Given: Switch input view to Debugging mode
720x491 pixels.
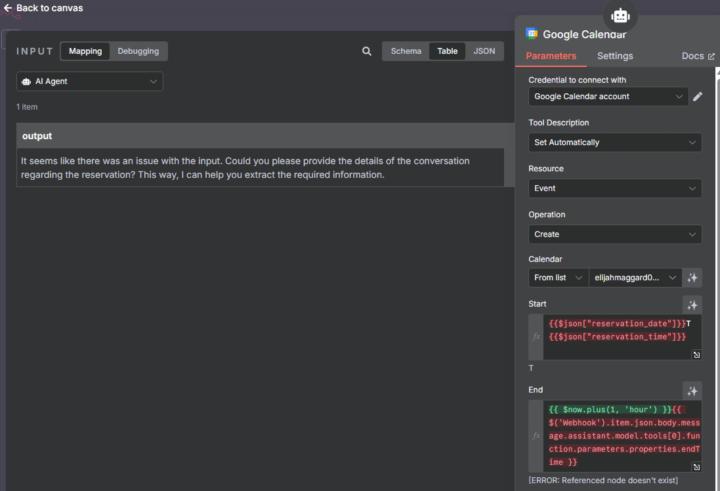Looking at the screenshot, I should [x=138, y=51].
